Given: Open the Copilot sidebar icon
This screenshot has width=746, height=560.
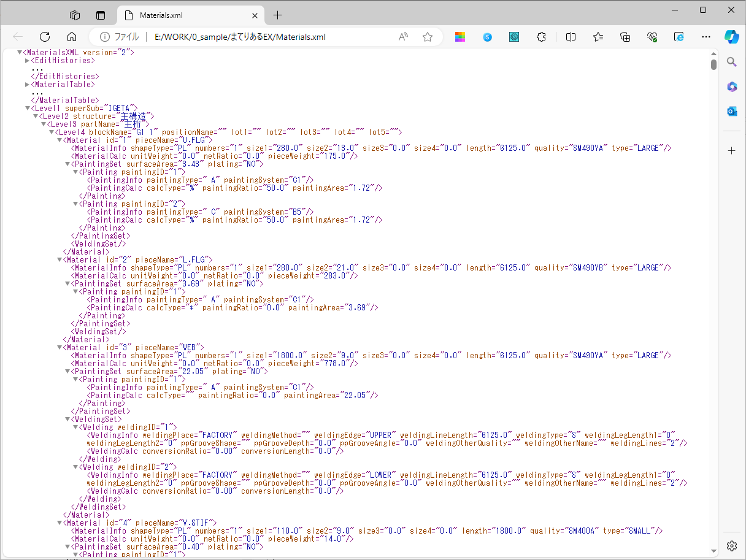Looking at the screenshot, I should coord(731,37).
